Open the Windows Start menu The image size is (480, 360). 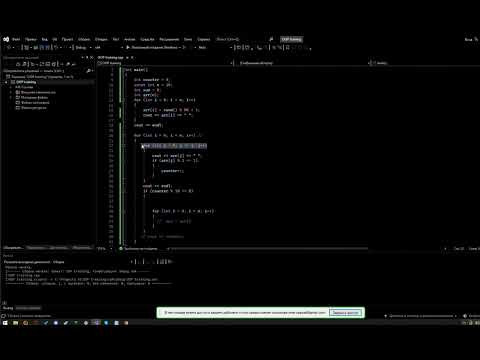pyautogui.click(x=5, y=323)
